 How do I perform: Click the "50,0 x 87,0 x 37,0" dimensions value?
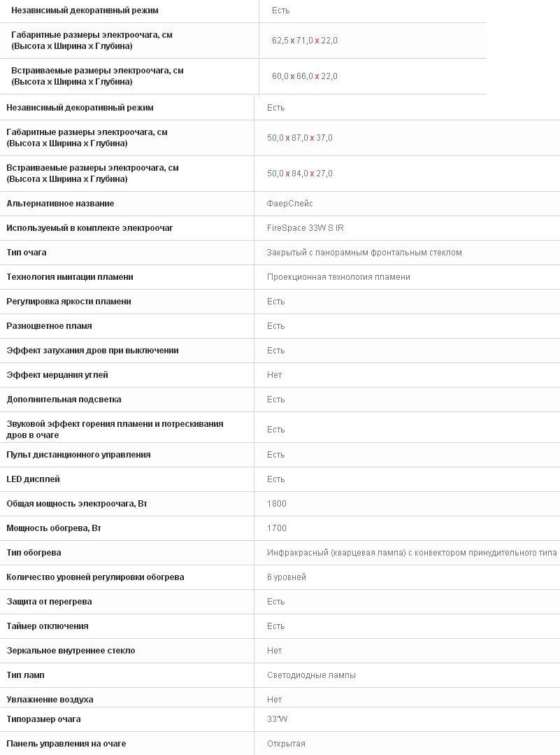299,138
